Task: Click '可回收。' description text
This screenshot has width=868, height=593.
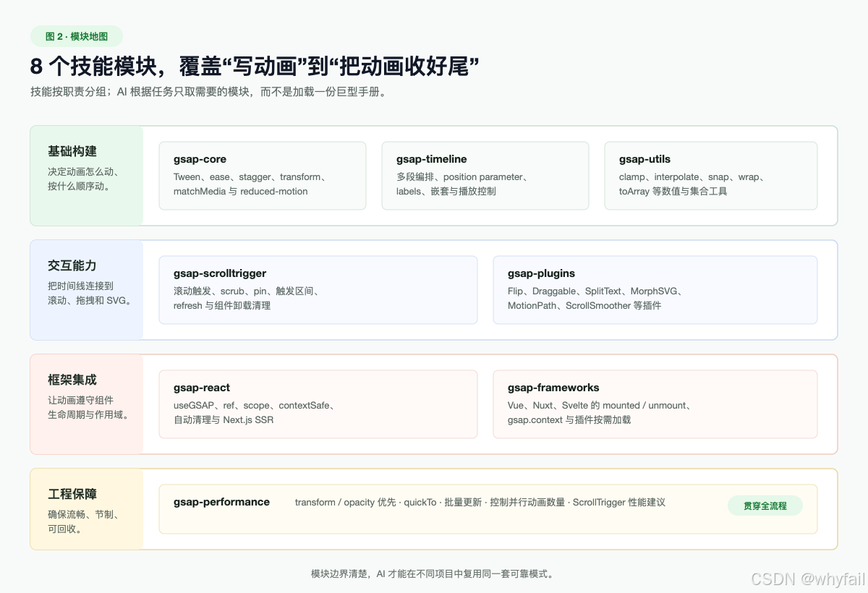Action: click(65, 529)
